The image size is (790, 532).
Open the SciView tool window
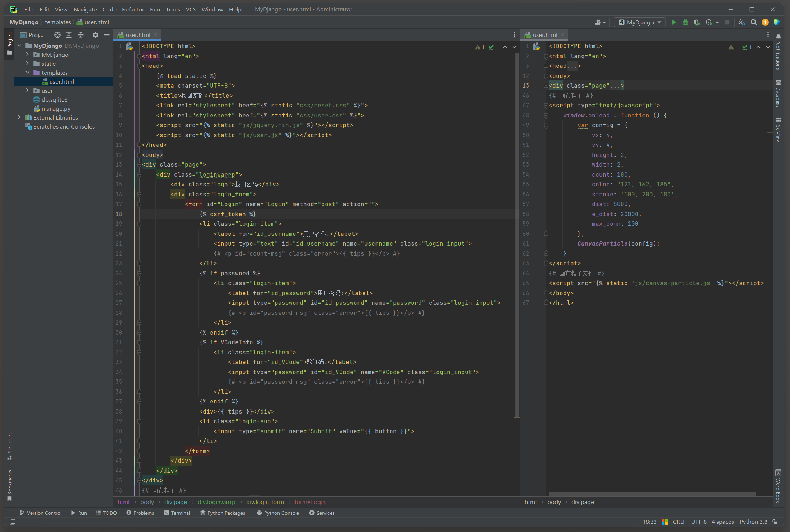pyautogui.click(x=778, y=130)
